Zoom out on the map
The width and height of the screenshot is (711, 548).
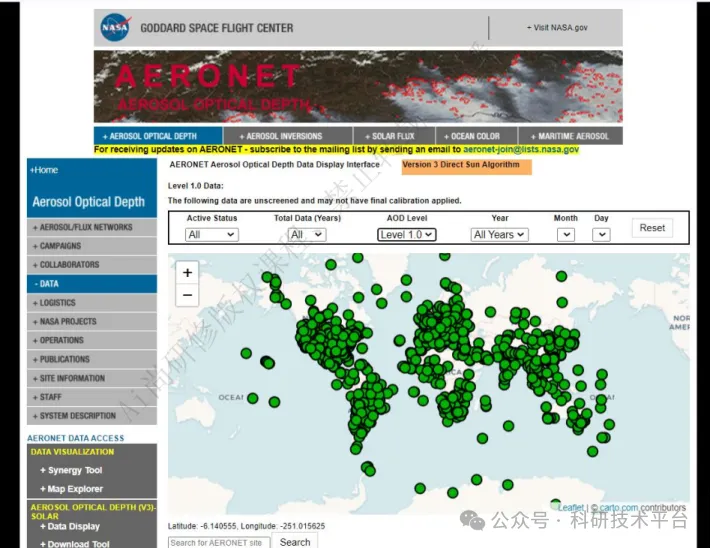coord(187,295)
